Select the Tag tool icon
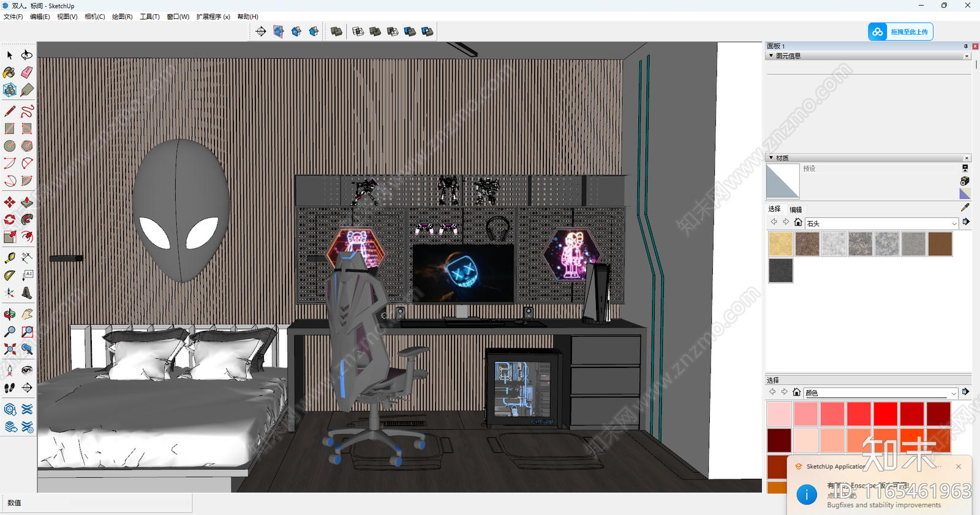This screenshot has height=515, width=980. [27, 90]
